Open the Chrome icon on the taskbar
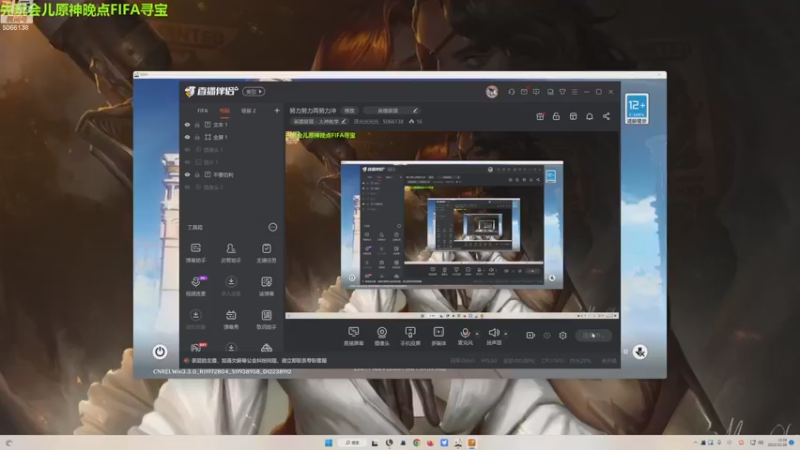Screen dimensions: 800x450 (417, 443)
